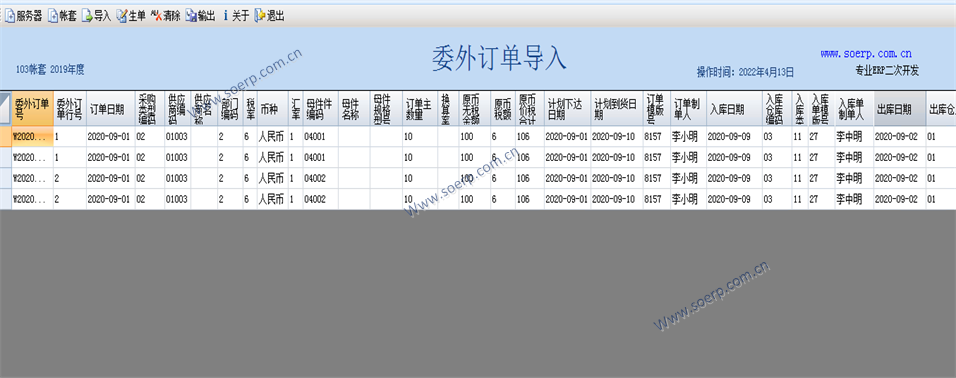Select the 委外订单号 column header

coord(32,109)
